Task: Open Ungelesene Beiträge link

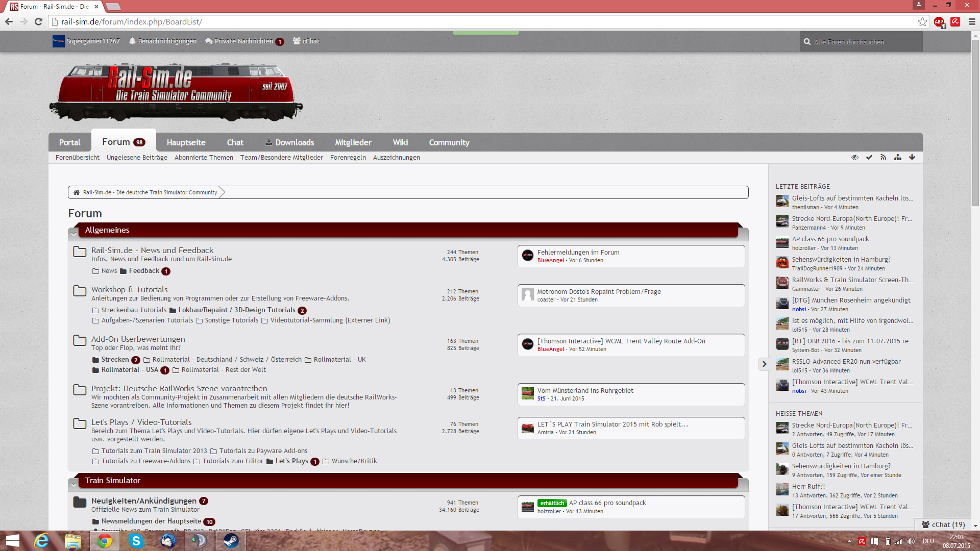Action: (137, 158)
